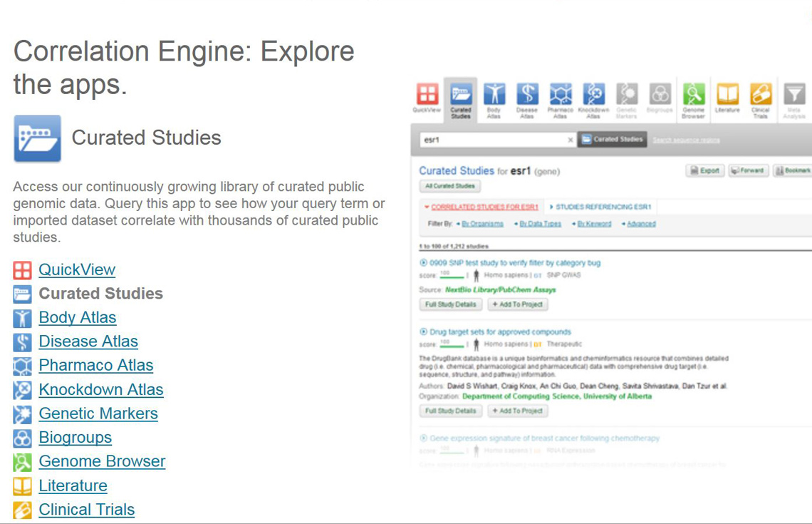This screenshot has height=524, width=812.
Task: Expand the By Data Types filter
Action: tap(540, 224)
